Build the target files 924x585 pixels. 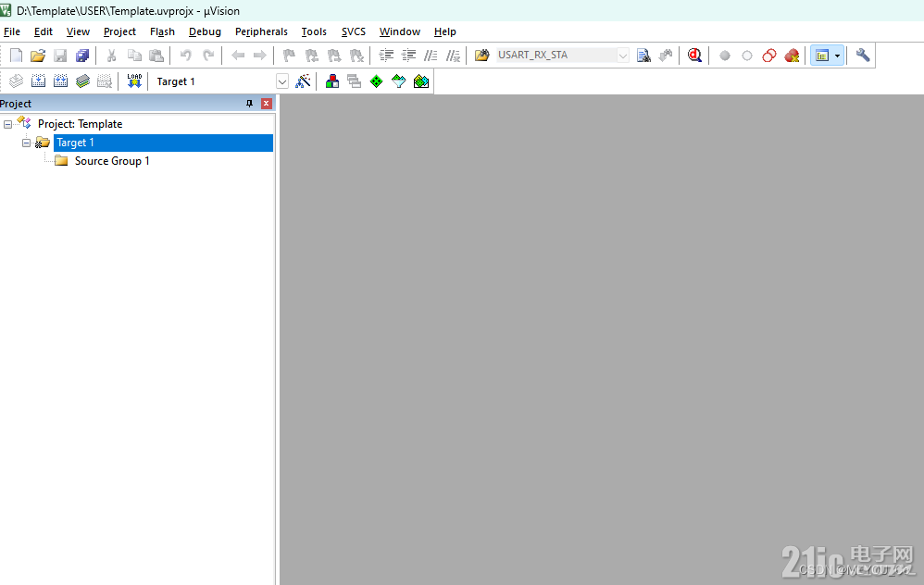(38, 81)
